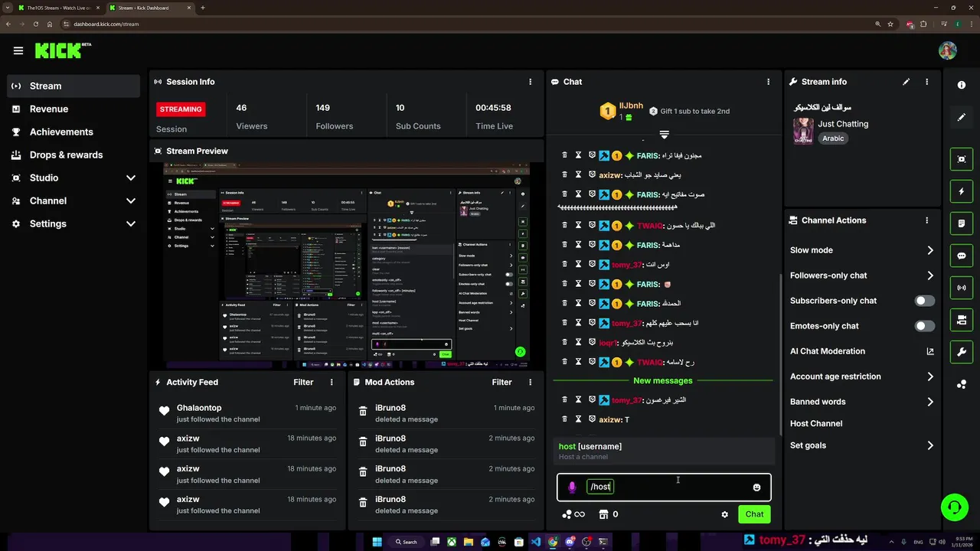Collapse pinned gift leaderboard in chat
Screen dimensions: 980x551
tap(664, 135)
